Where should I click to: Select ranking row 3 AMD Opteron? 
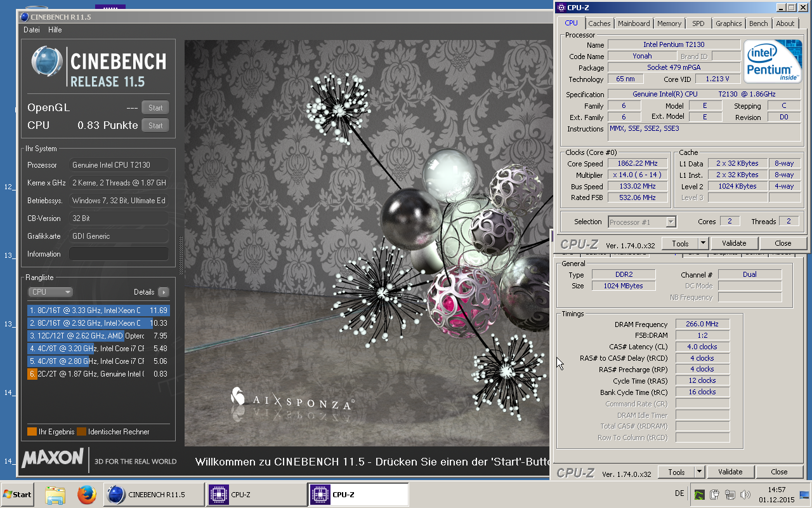(98, 336)
